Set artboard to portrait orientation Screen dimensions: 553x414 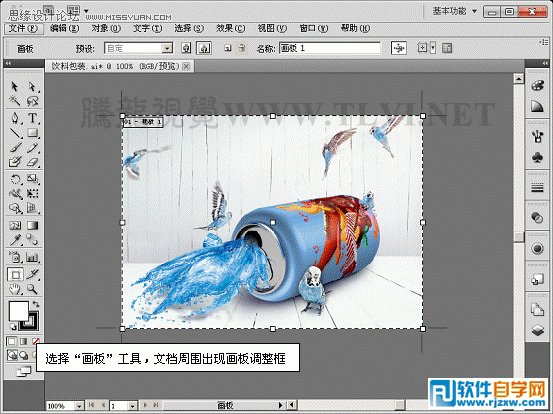[x=186, y=48]
